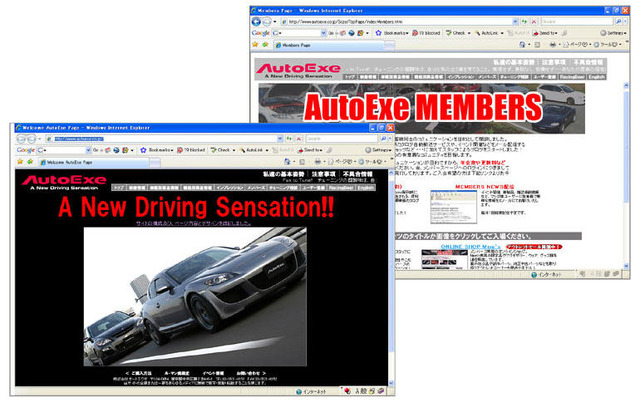Click Print icon in Members window toolbar

point(552,44)
